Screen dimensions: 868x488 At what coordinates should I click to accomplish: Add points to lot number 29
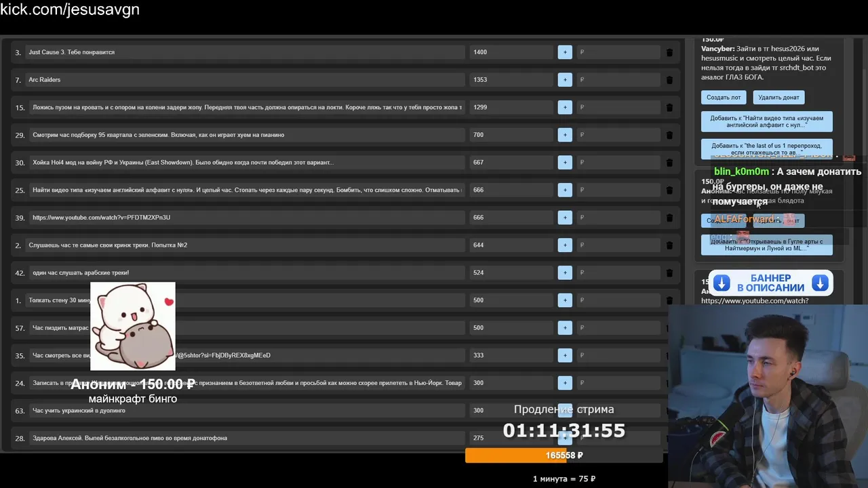[565, 135]
